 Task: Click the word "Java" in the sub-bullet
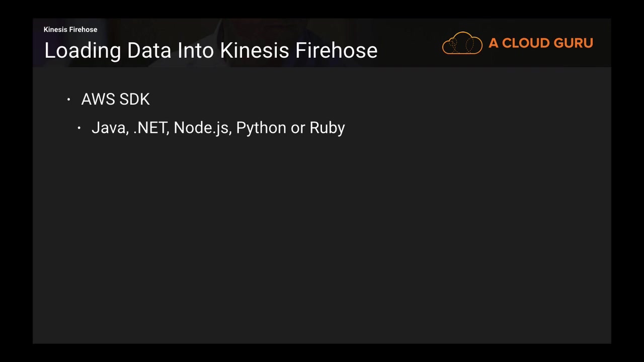pyautogui.click(x=109, y=128)
